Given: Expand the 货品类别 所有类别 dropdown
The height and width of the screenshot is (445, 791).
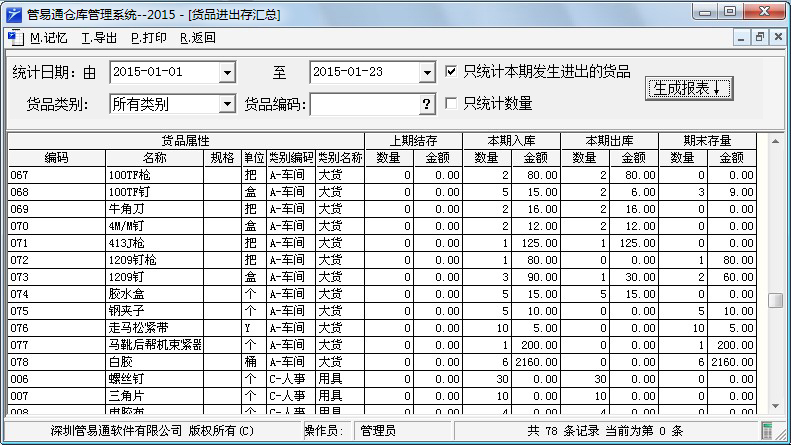Looking at the screenshot, I should (x=227, y=104).
